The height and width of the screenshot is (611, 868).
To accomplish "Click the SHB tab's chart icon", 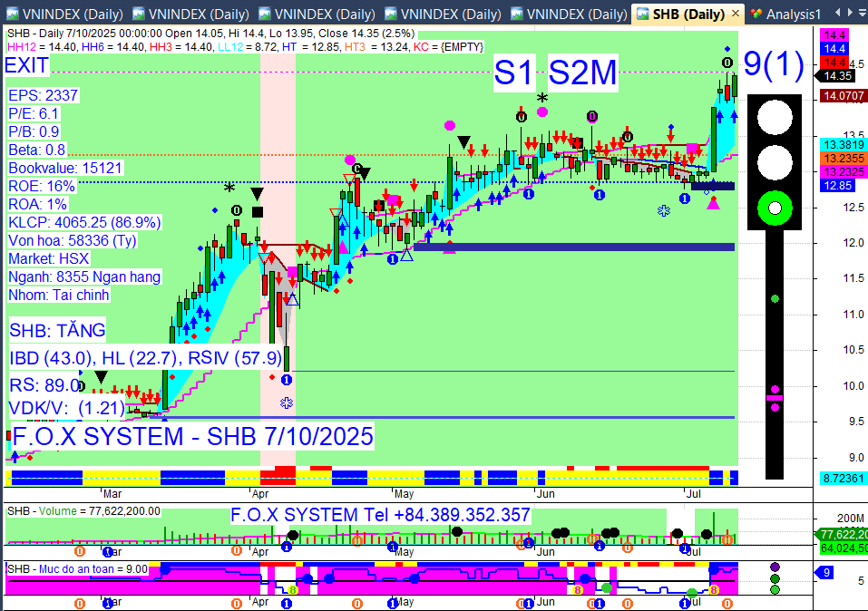I will coord(642,14).
